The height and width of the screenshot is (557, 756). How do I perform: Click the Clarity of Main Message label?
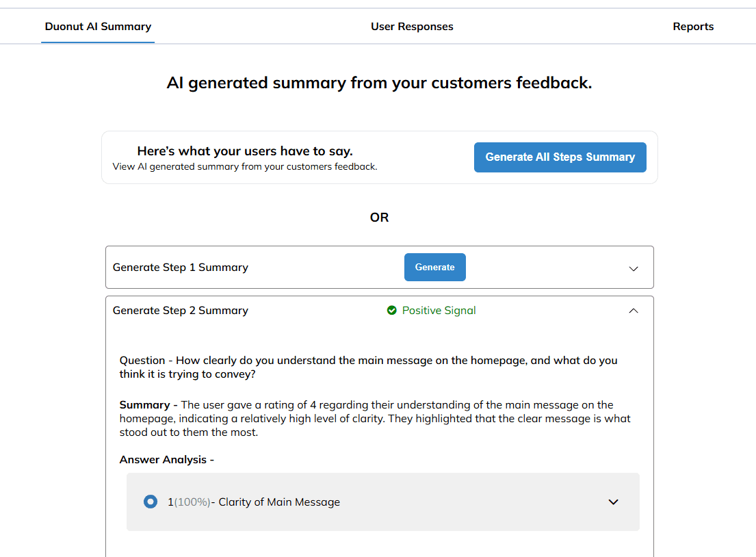pos(279,502)
